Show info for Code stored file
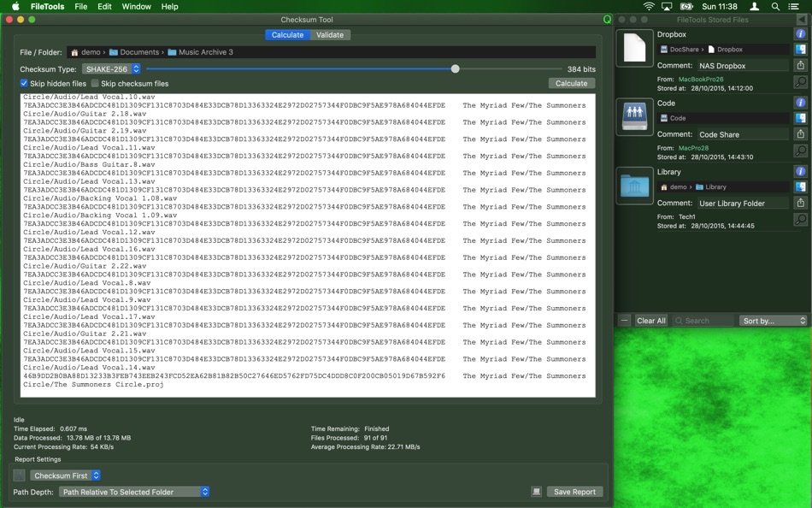Viewport: 812px width, 508px height. 800,103
